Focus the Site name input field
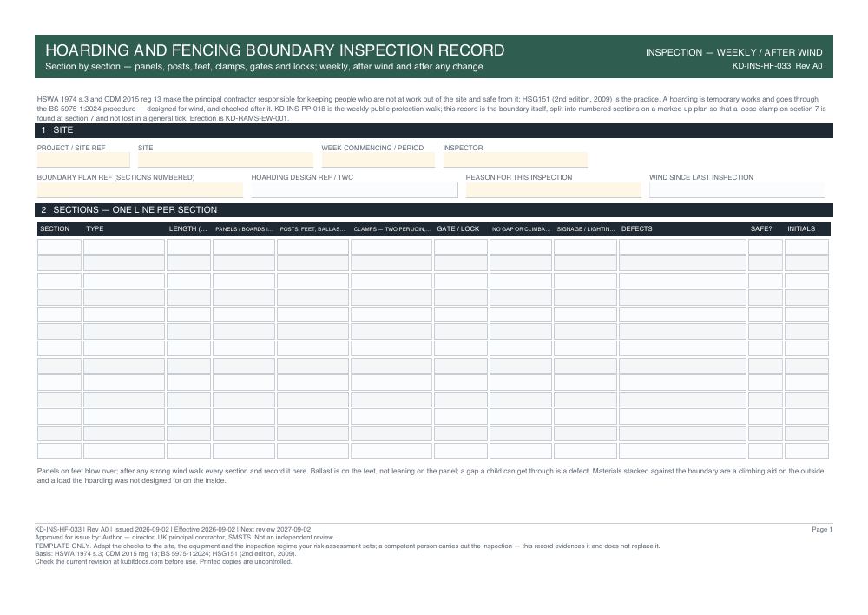The image size is (868, 615). click(226, 160)
